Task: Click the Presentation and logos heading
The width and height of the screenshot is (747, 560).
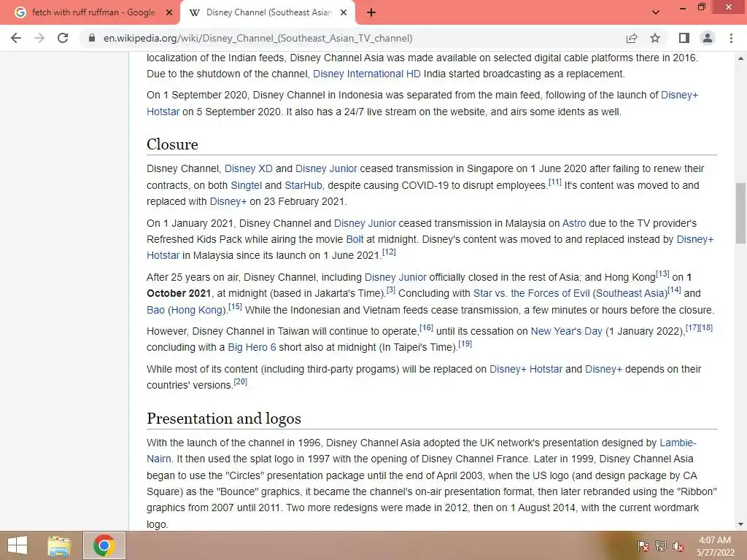Action: click(224, 419)
